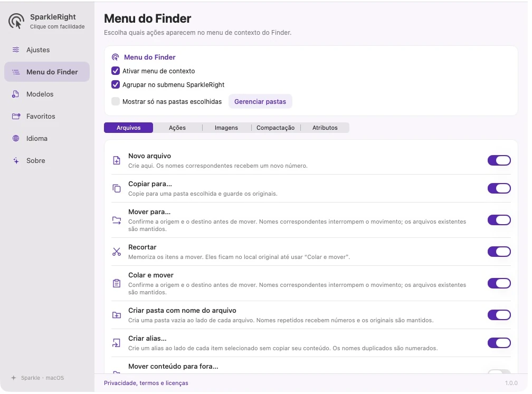The image size is (532, 394).
Task: Click the Clique com facilidade tagline
Action: pyautogui.click(x=58, y=26)
